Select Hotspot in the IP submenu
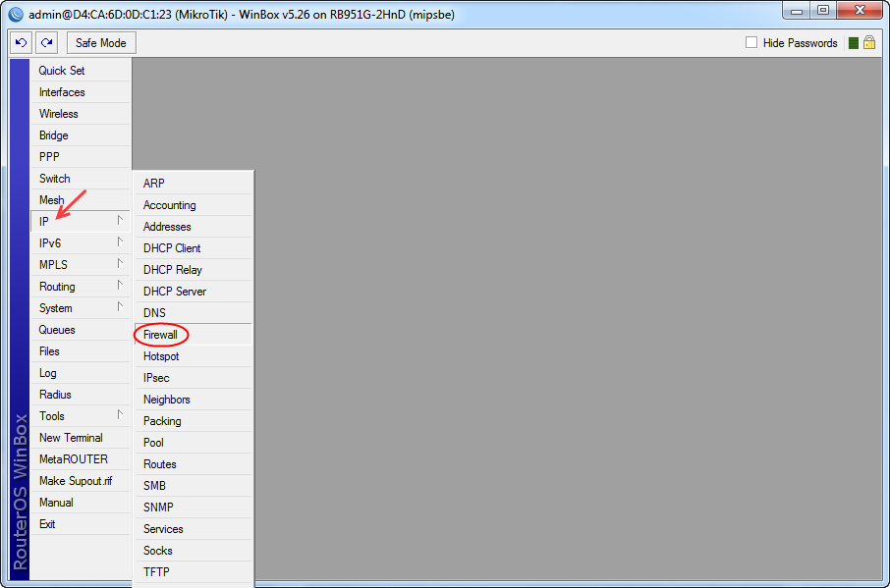This screenshot has width=890, height=588. [x=193, y=356]
